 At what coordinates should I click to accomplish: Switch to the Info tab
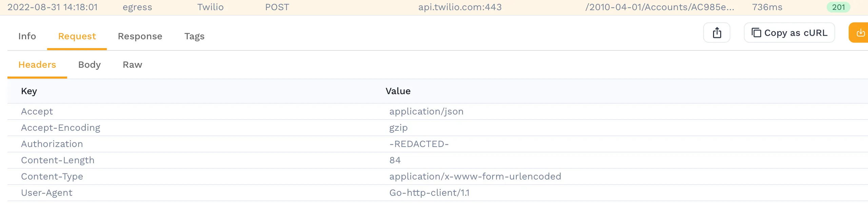click(27, 36)
